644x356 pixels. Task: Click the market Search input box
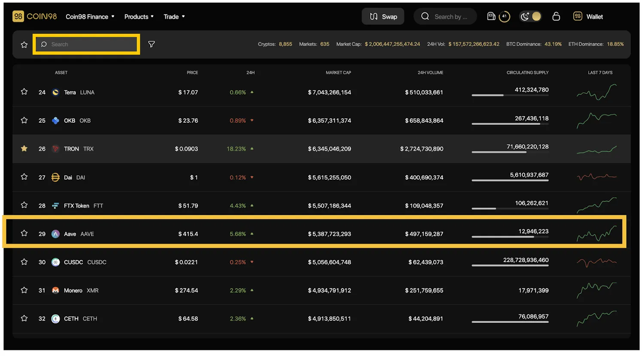(86, 44)
